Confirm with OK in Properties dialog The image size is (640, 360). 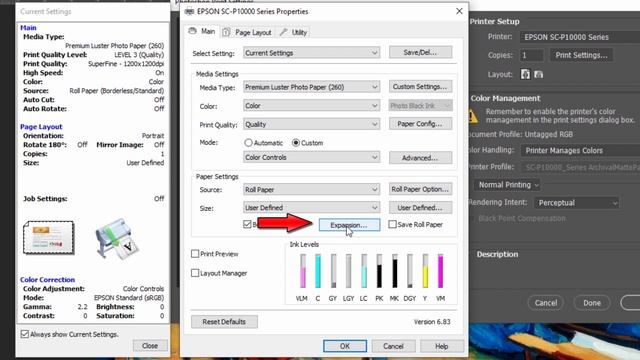coord(345,346)
